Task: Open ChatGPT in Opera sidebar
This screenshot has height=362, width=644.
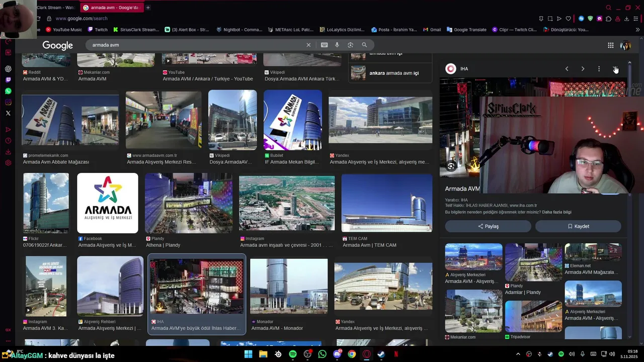Action: 8,69
